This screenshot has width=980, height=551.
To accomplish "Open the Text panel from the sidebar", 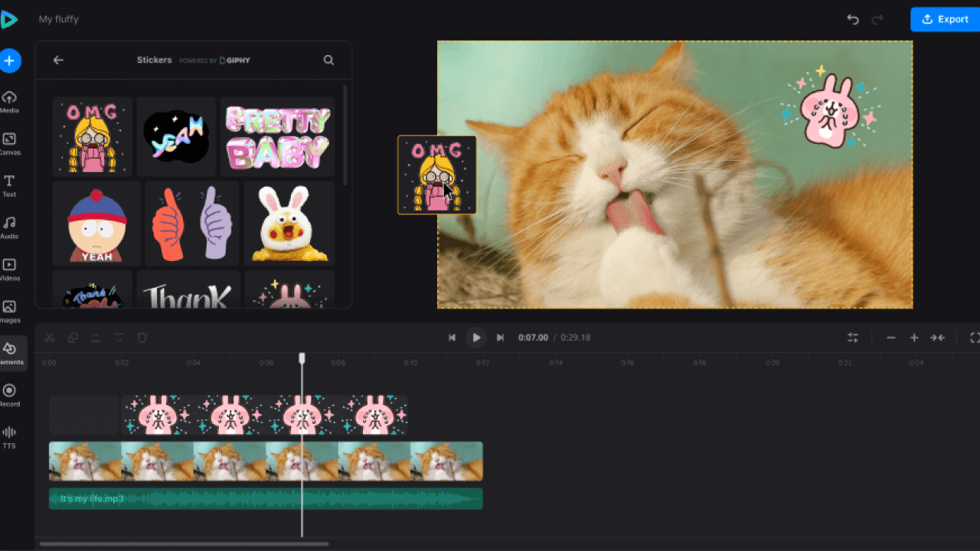I will (x=10, y=184).
